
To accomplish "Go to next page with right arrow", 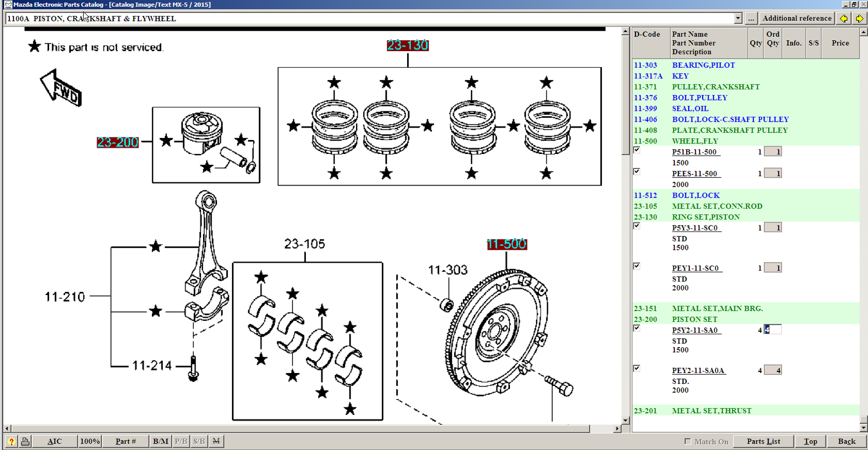I will [x=860, y=18].
